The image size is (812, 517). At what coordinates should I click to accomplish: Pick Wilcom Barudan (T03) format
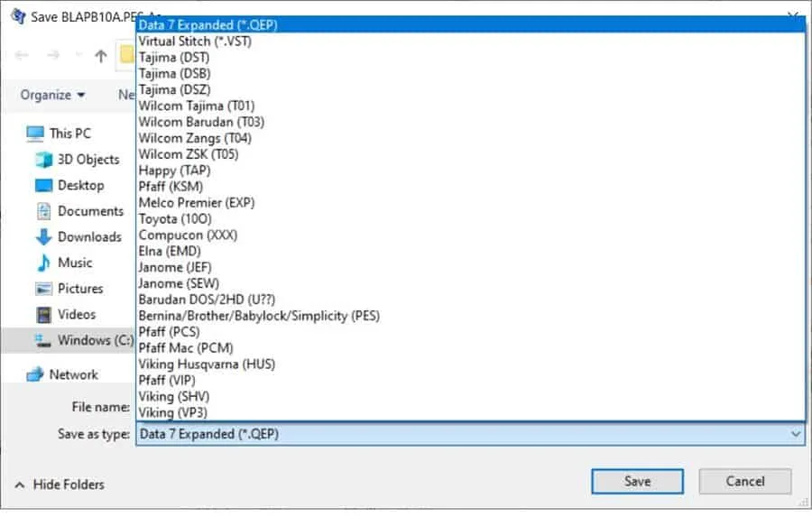click(x=470, y=122)
